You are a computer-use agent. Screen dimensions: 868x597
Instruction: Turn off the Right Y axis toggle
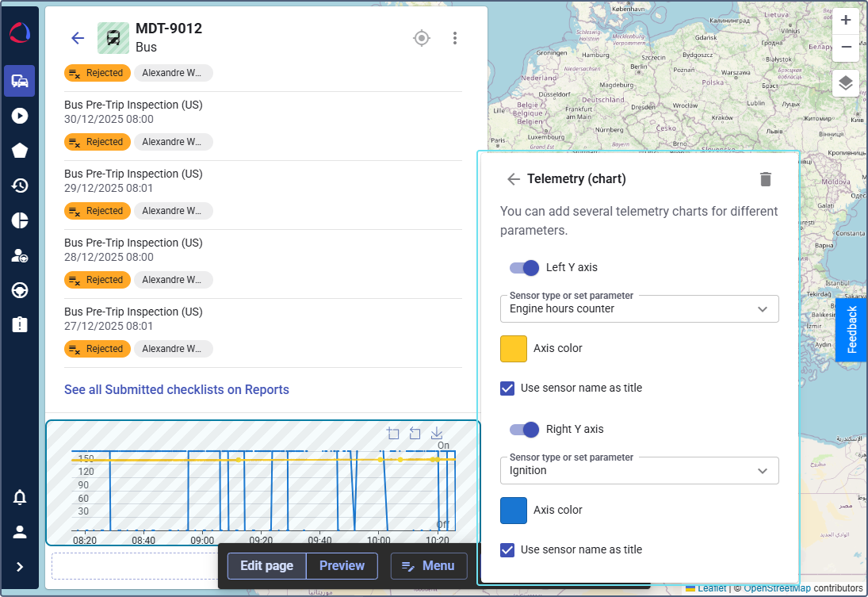pos(523,429)
